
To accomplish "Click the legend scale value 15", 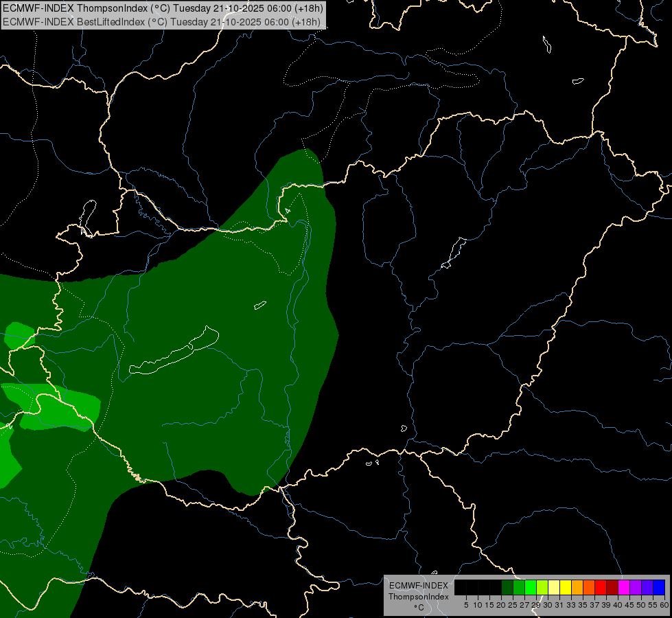I will 489,605.
